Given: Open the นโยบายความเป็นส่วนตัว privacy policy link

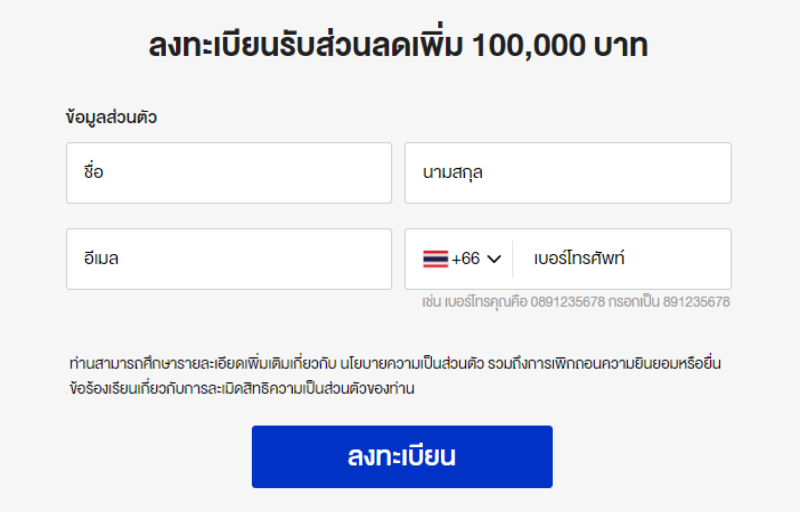Looking at the screenshot, I should tap(412, 364).
